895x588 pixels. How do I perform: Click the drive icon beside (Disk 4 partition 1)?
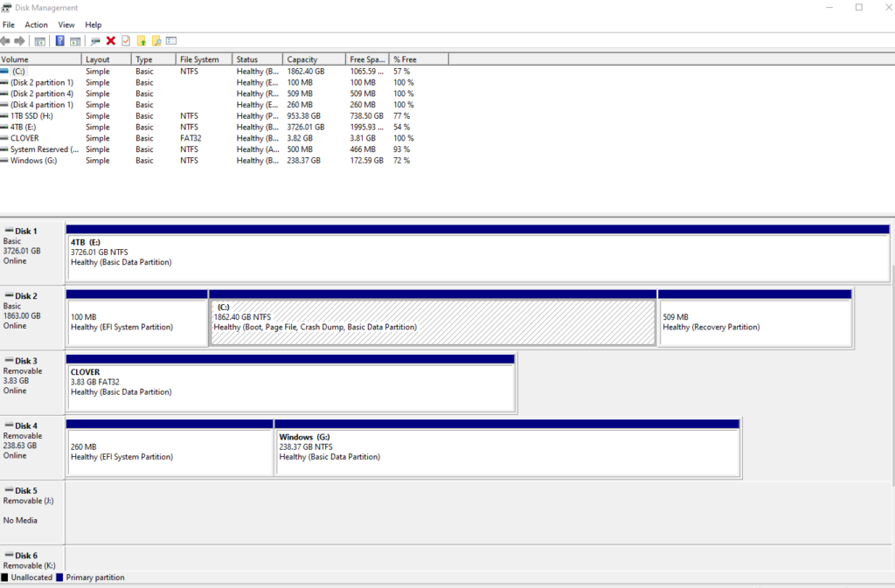[x=4, y=105]
